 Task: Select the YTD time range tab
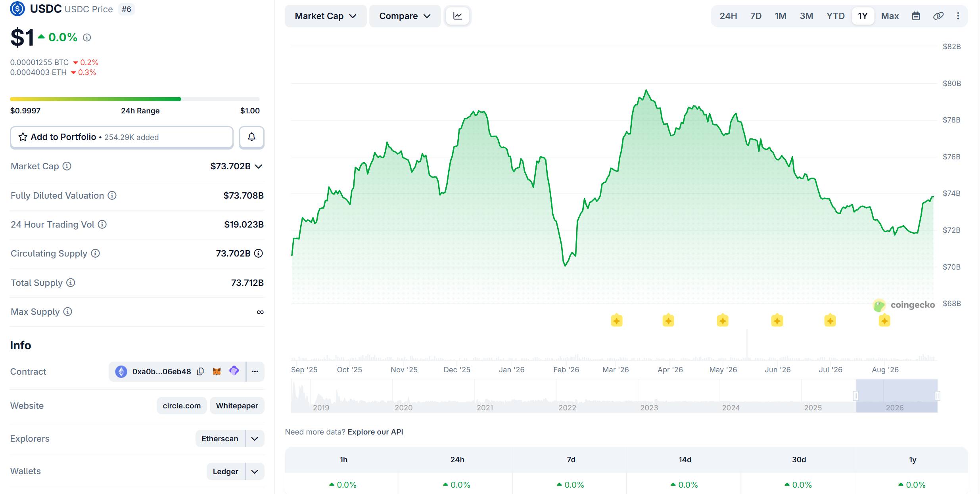(836, 16)
